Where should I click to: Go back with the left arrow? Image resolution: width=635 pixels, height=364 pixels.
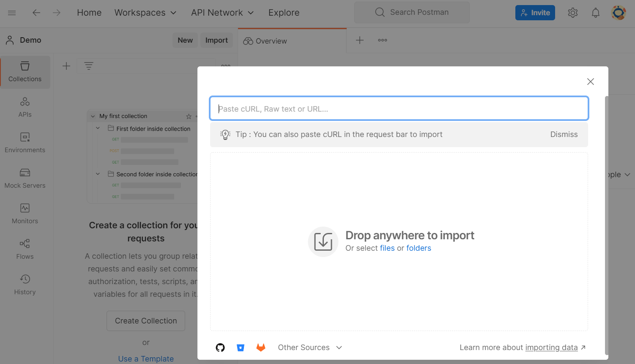(x=36, y=13)
